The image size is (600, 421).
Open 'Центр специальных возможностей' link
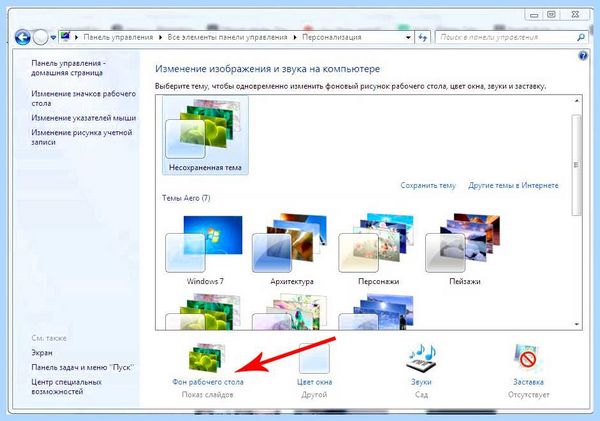click(66, 387)
